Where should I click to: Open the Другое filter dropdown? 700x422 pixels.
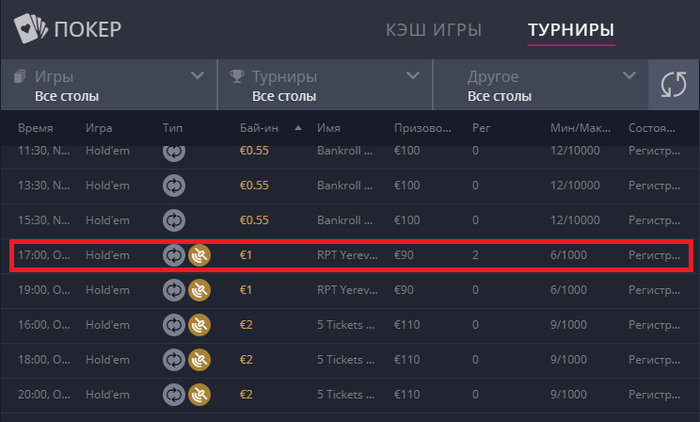pyautogui.click(x=541, y=85)
